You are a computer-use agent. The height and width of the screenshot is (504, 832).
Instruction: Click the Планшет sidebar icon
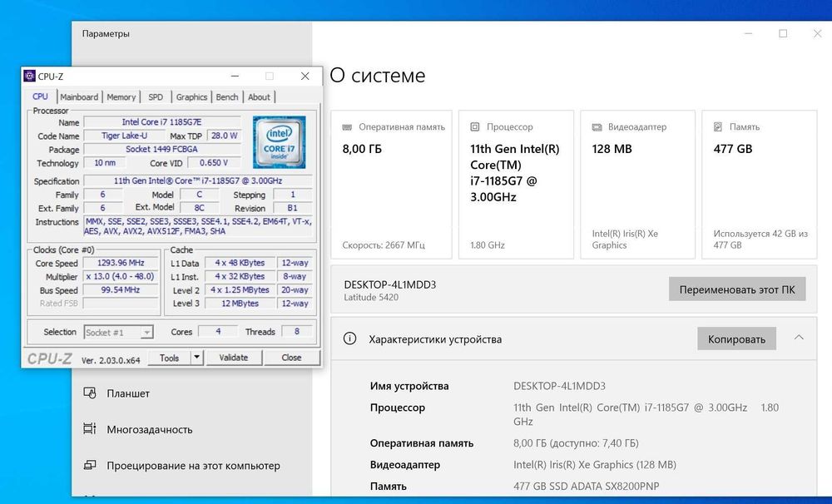[90, 393]
